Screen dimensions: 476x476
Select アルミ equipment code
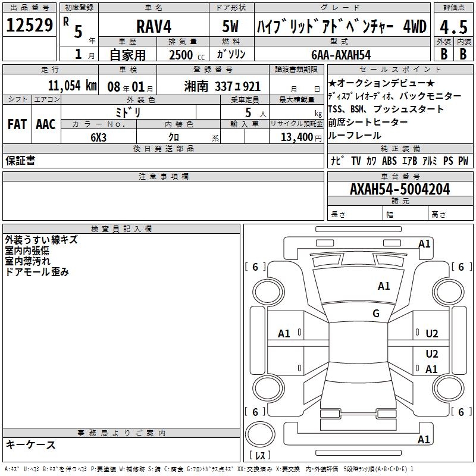[x=430, y=161]
